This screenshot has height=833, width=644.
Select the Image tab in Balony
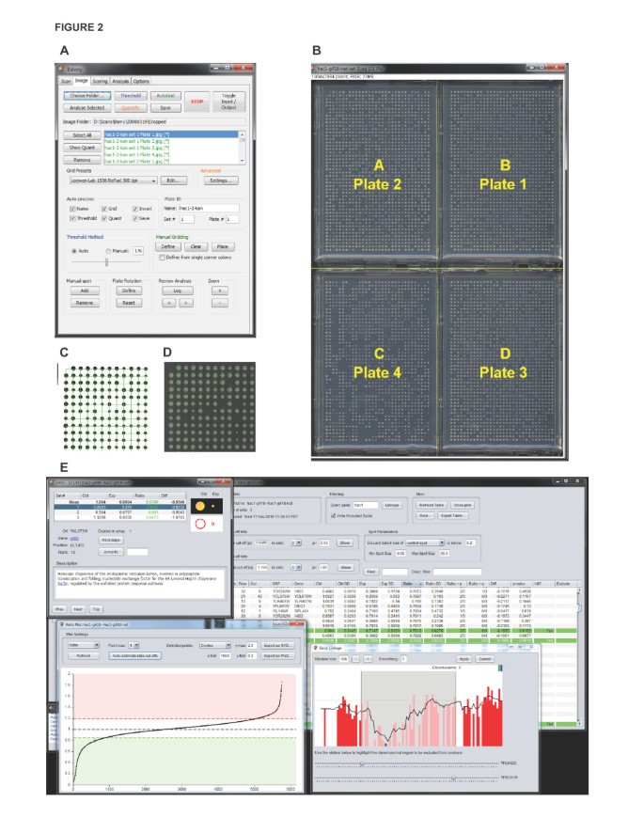tap(81, 81)
